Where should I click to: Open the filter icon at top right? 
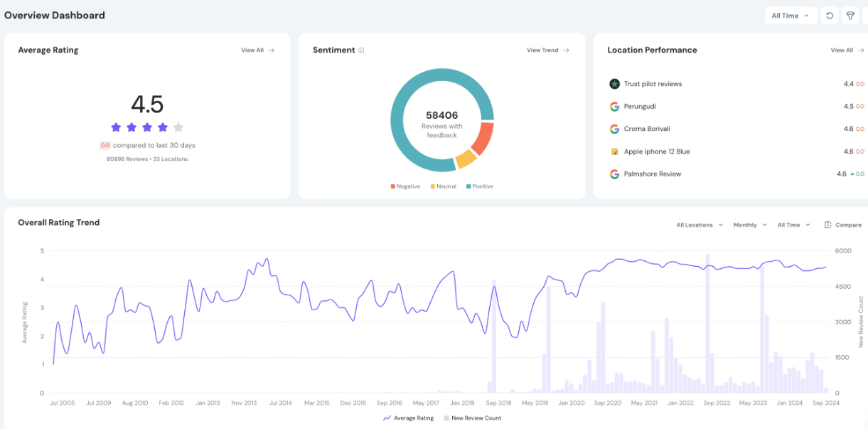pos(850,15)
